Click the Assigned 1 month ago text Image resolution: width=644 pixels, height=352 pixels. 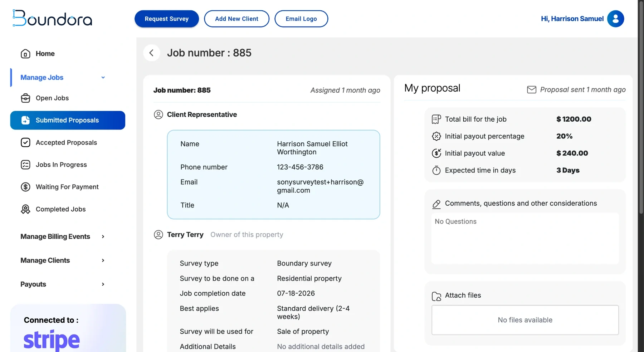tap(345, 90)
